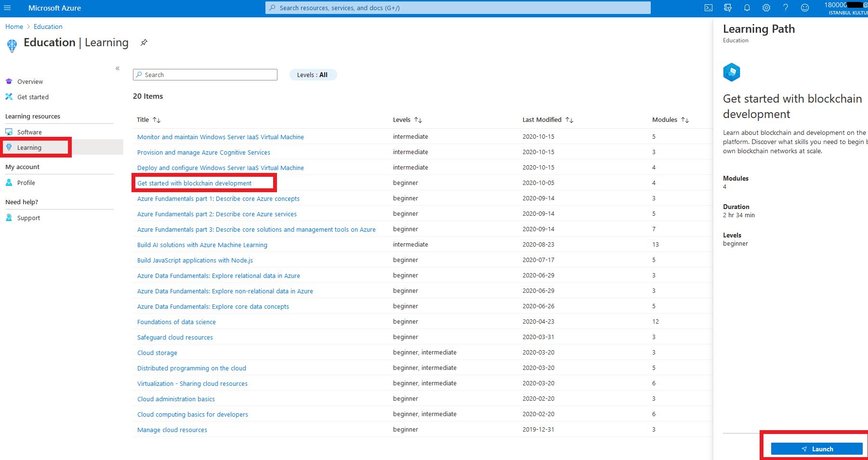Open Distributed programming on the cloud
This screenshot has width=868, height=460.
pos(192,368)
